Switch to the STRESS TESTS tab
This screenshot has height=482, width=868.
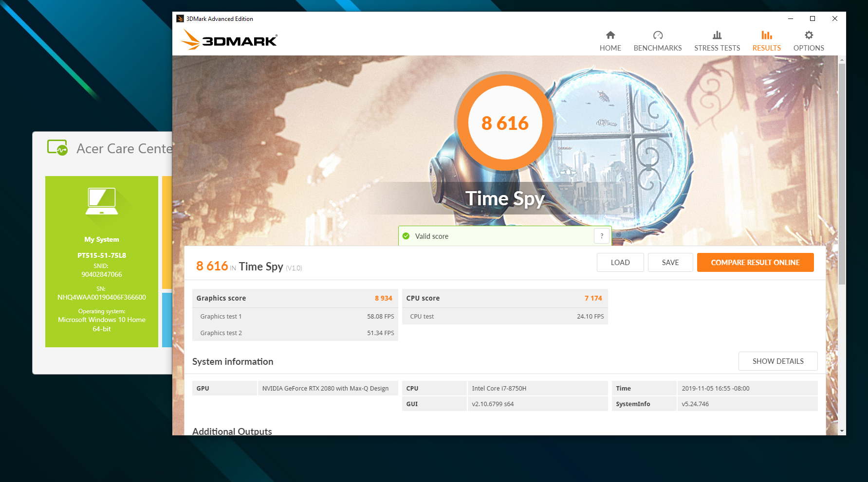[717, 41]
